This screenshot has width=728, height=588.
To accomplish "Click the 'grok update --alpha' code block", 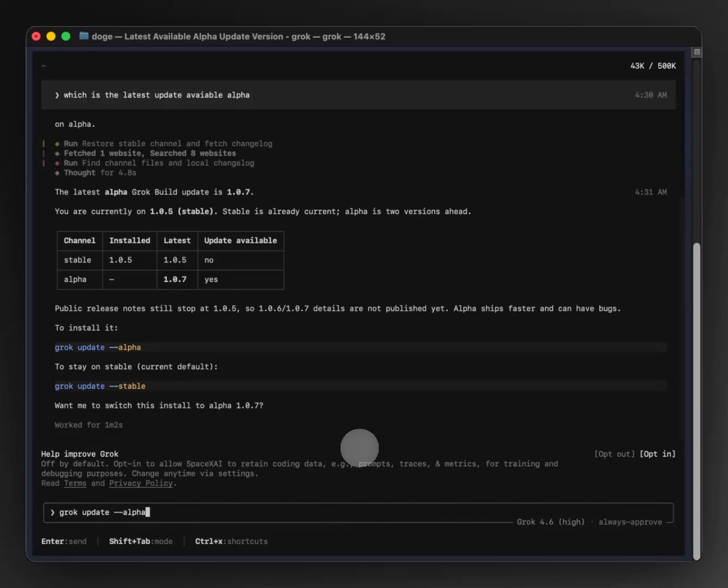I will tap(360, 347).
